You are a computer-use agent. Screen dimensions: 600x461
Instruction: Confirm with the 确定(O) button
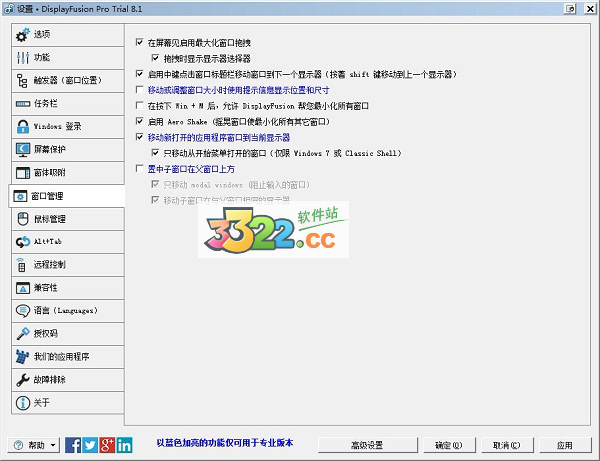coord(449,445)
